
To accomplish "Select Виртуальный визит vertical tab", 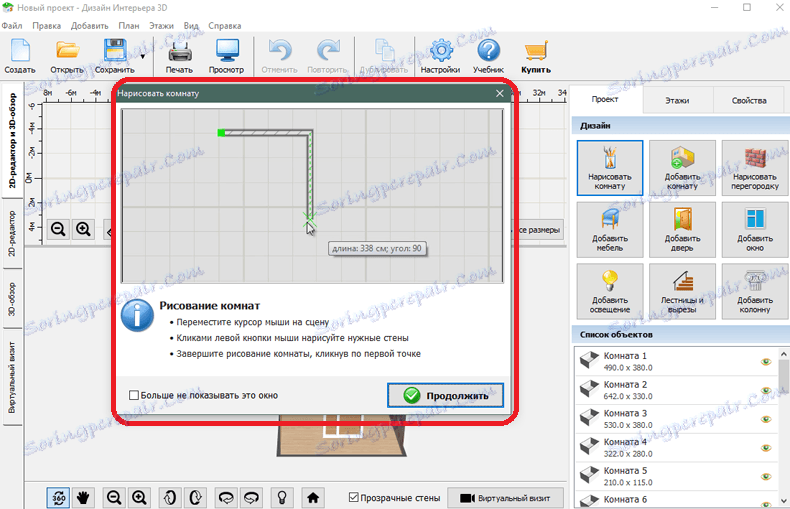I will pyautogui.click(x=12, y=378).
